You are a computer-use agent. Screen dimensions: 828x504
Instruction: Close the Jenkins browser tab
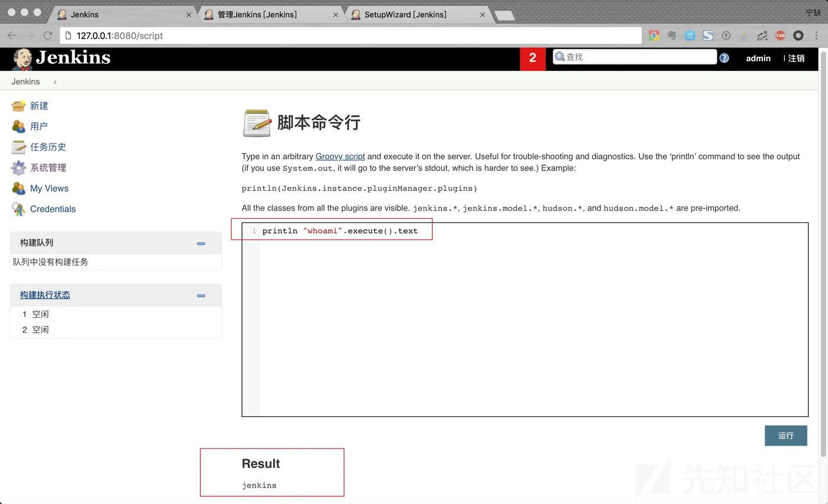click(x=189, y=15)
